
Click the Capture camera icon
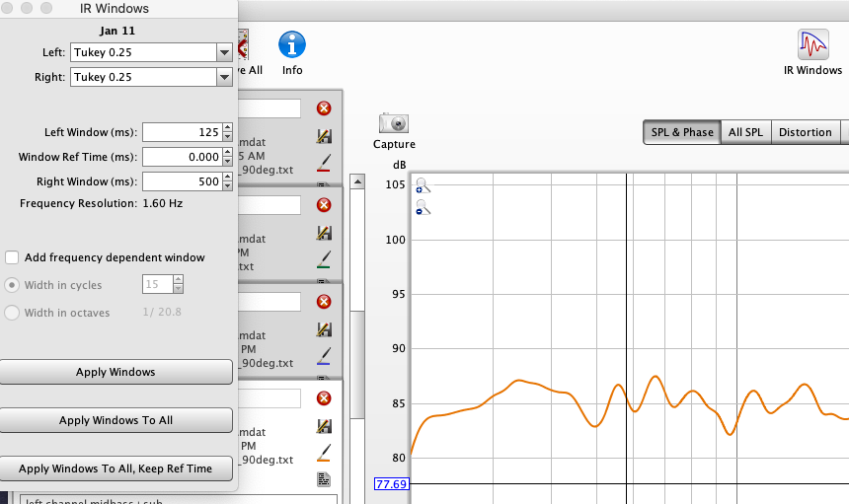pyautogui.click(x=394, y=123)
